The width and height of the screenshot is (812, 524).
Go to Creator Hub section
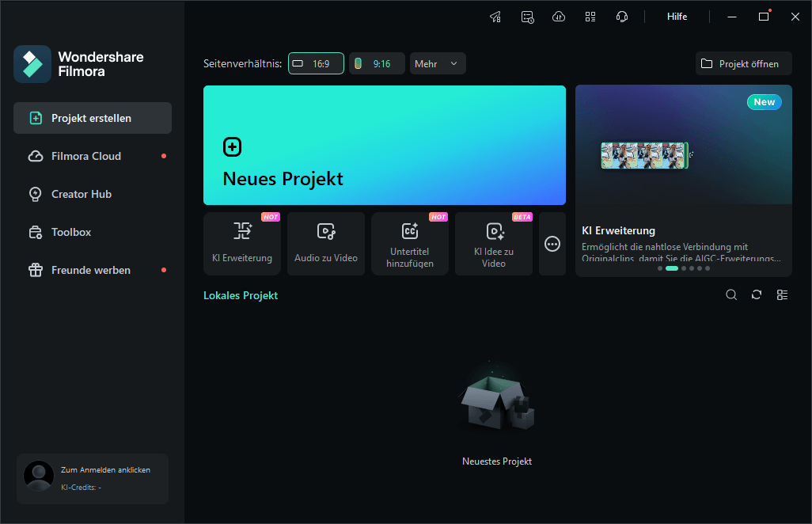tap(82, 194)
